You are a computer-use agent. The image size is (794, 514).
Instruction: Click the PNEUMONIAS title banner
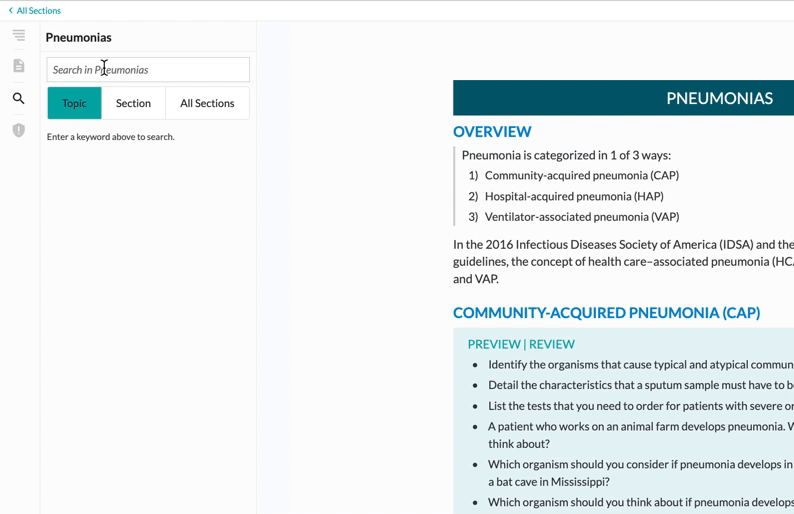[623, 98]
